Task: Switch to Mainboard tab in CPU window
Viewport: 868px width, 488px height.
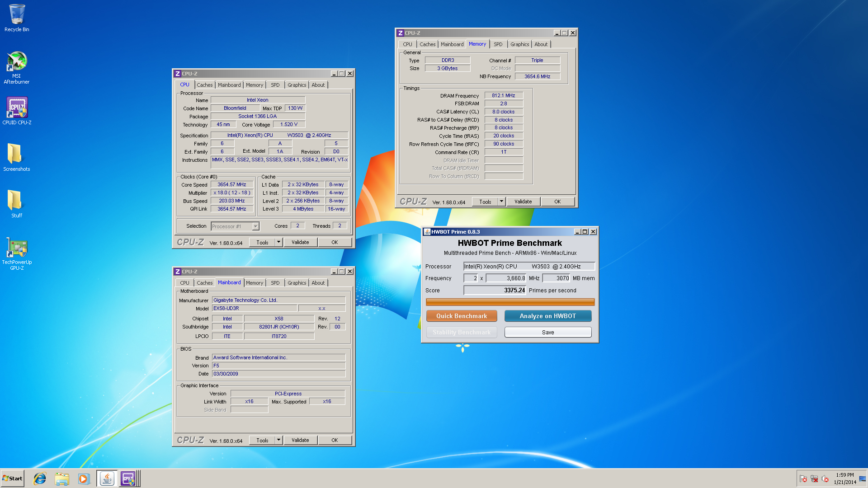Action: [229, 85]
